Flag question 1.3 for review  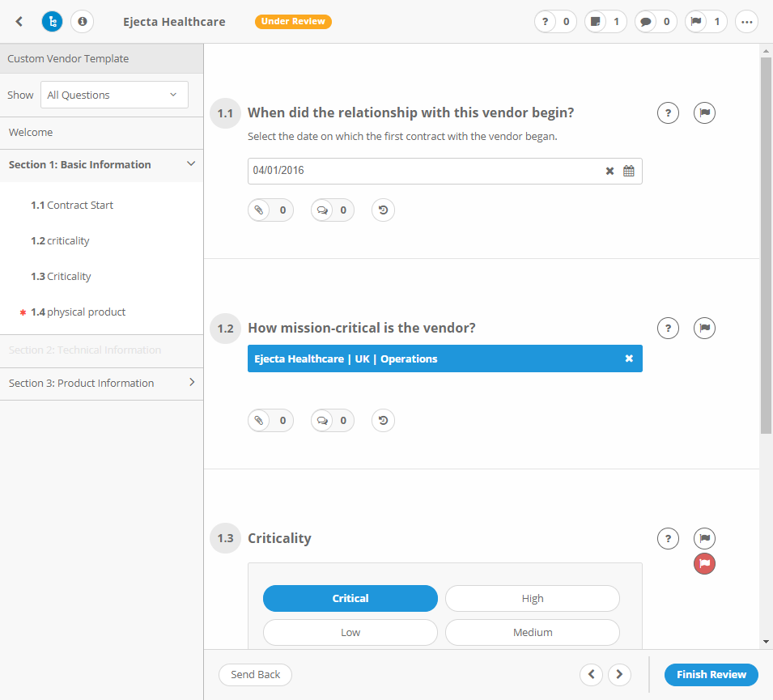704,538
